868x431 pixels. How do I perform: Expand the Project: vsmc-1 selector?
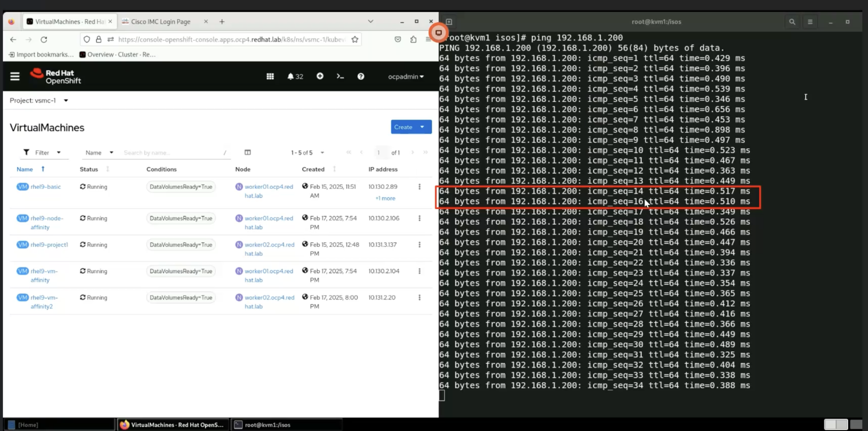pyautogui.click(x=39, y=100)
